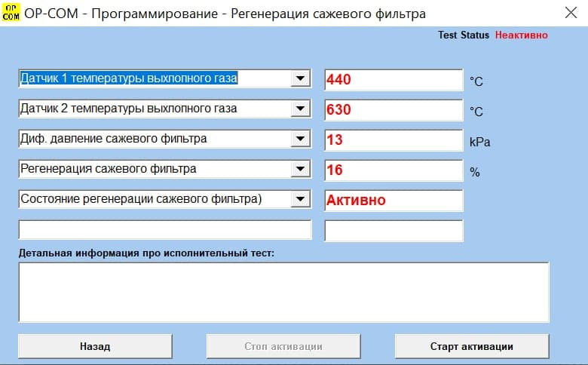Click °C unit next to 440
Image resolution: width=588 pixels, height=365 pixels.
[x=476, y=81]
